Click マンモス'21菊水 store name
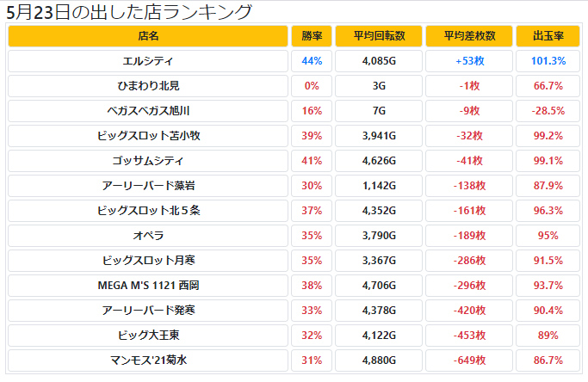This screenshot has width=588, height=382. coord(148,360)
